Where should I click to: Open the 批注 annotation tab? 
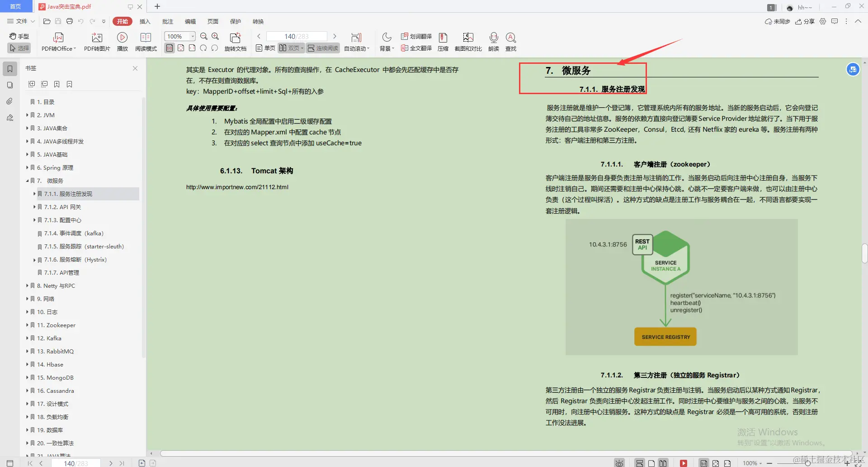coord(168,21)
